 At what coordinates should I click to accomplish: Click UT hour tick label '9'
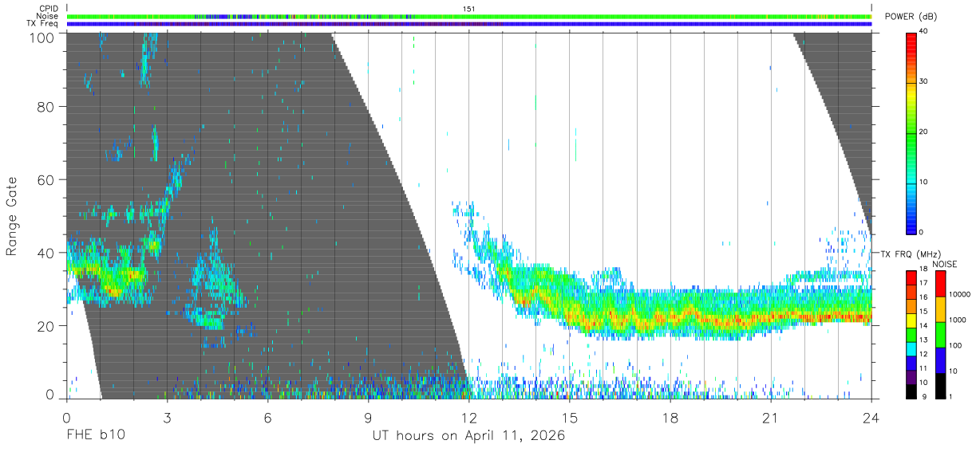tap(368, 417)
